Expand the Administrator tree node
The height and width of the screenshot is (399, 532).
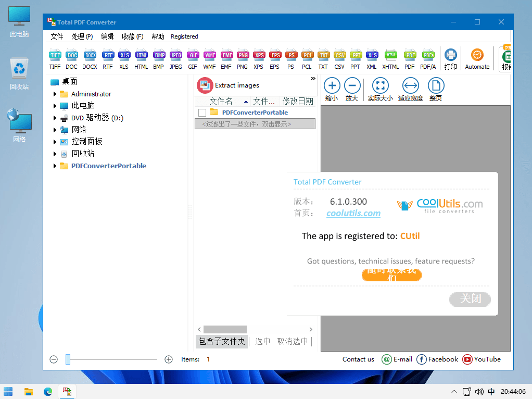[x=55, y=94]
